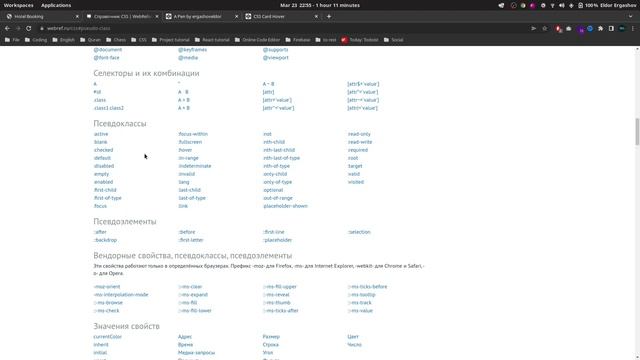Open the :focus-within link
The image size is (640, 360).
point(193,134)
